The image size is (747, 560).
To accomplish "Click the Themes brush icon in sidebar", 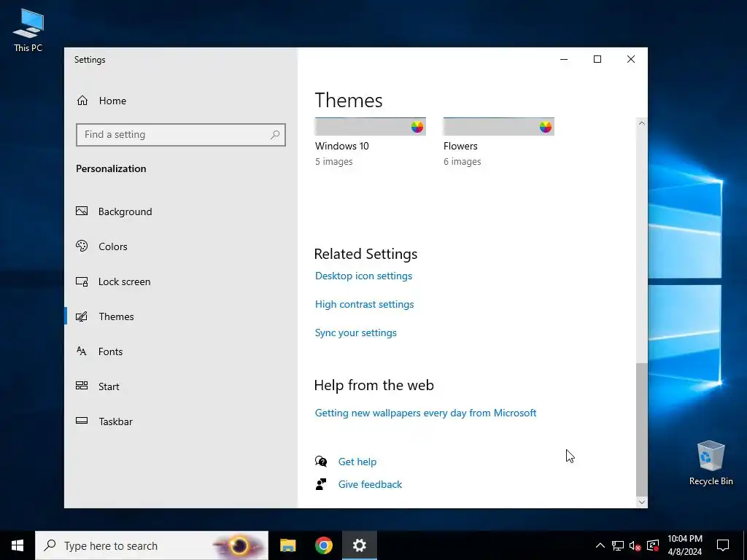I will pyautogui.click(x=82, y=316).
